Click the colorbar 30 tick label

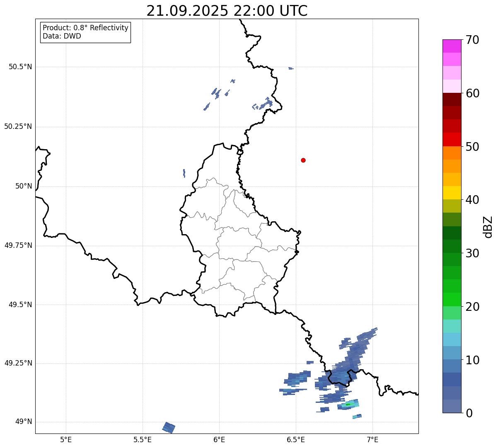(472, 253)
